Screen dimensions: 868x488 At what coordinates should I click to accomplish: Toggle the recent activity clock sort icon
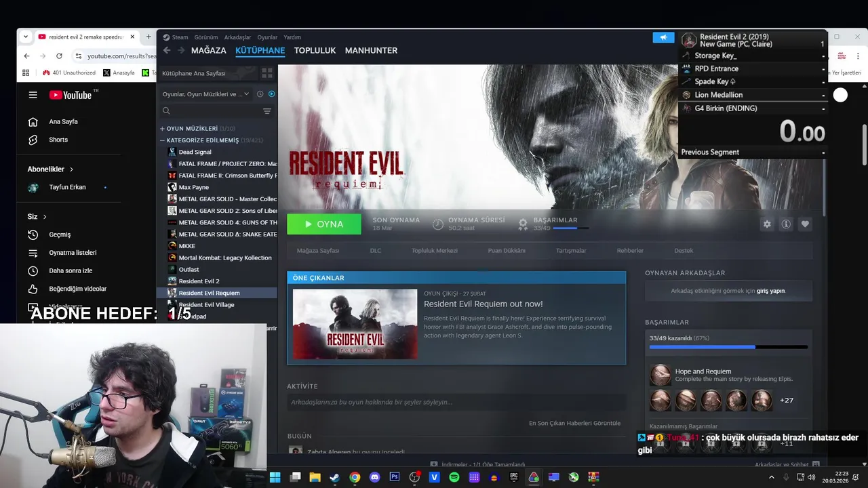tap(260, 94)
